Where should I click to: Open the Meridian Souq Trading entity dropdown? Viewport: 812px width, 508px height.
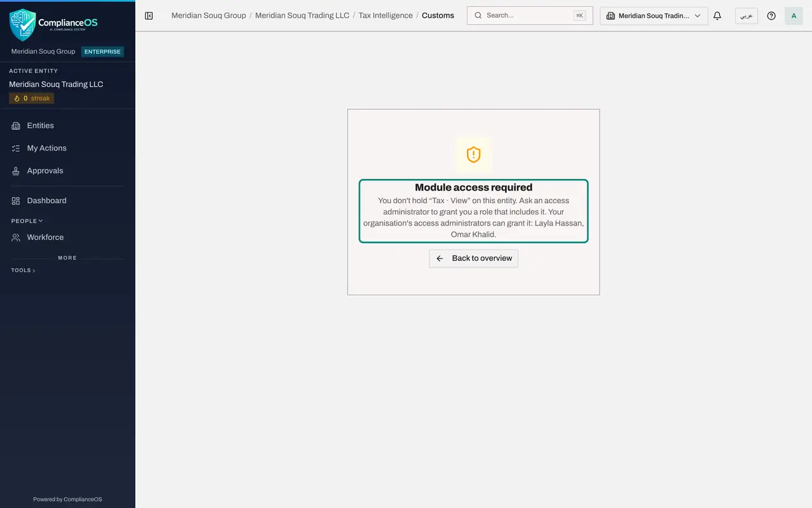pos(654,16)
